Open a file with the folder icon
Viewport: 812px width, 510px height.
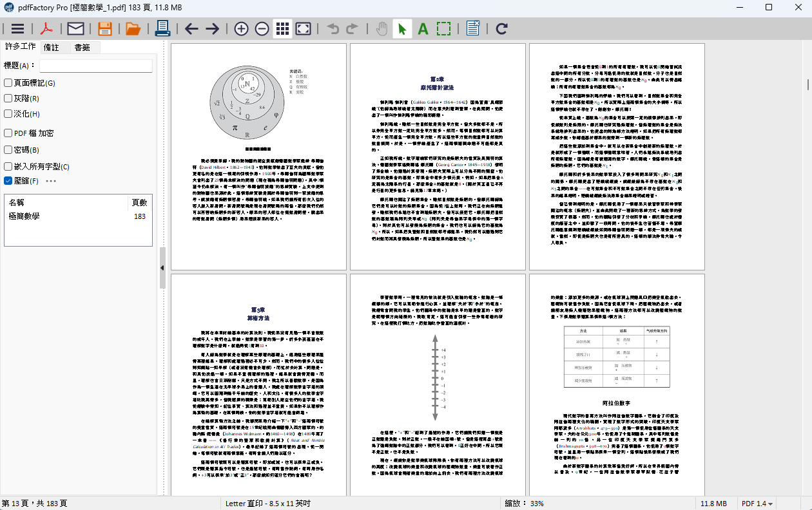coord(133,28)
